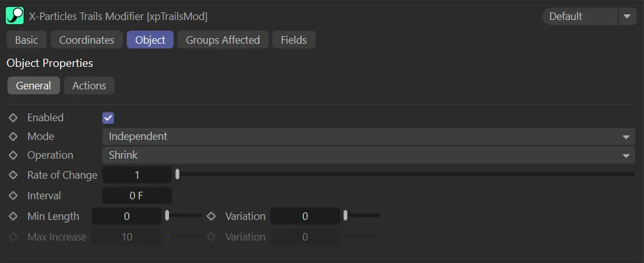Click the Interval value field
The image size is (644, 263).
click(136, 196)
